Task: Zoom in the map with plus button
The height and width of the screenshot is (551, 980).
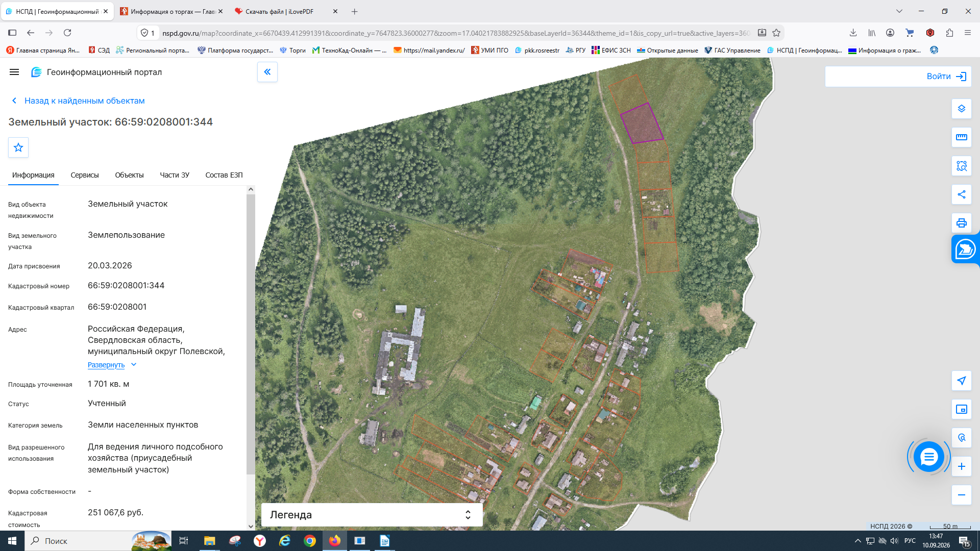Action: pos(962,466)
